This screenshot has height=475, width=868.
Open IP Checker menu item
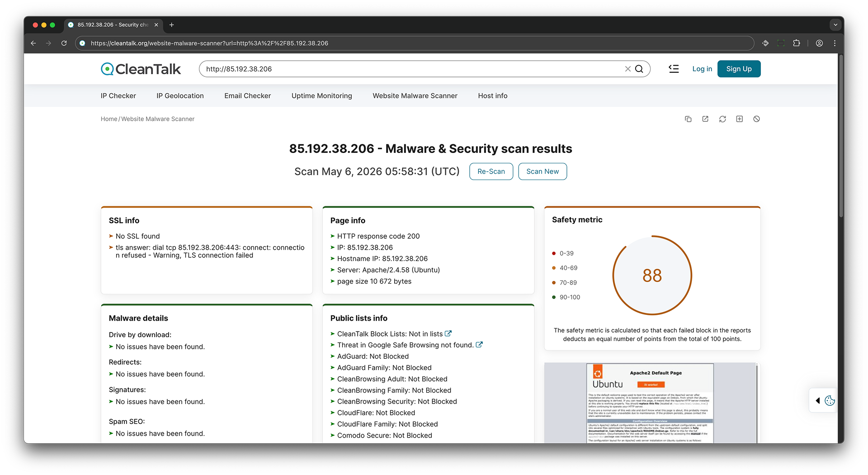click(118, 96)
